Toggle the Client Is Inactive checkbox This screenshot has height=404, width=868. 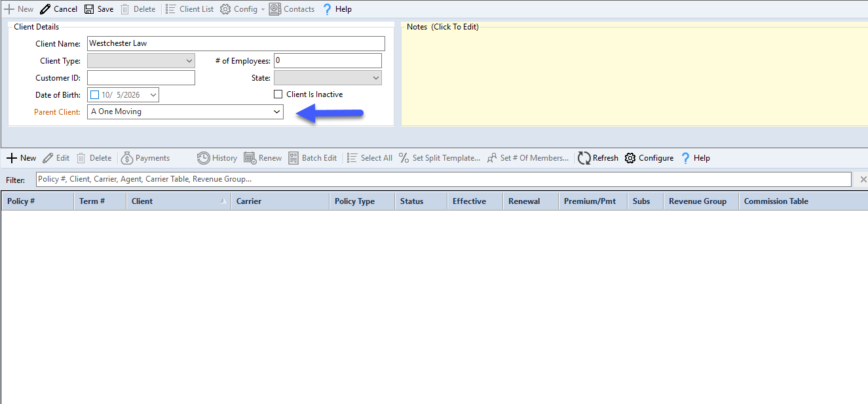pos(278,94)
